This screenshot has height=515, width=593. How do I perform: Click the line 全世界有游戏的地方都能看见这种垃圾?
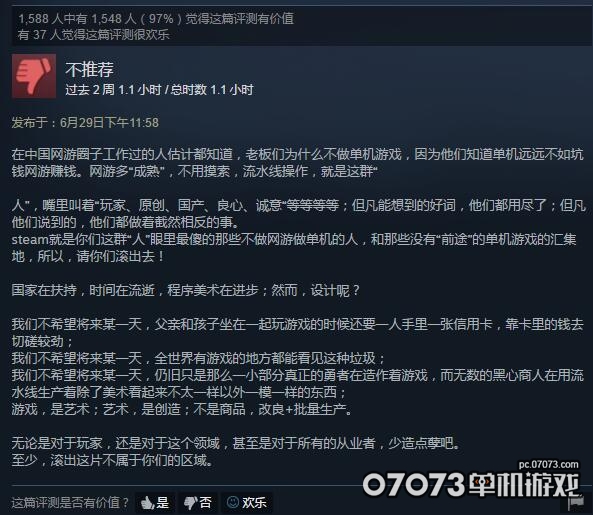pyautogui.click(x=199, y=358)
